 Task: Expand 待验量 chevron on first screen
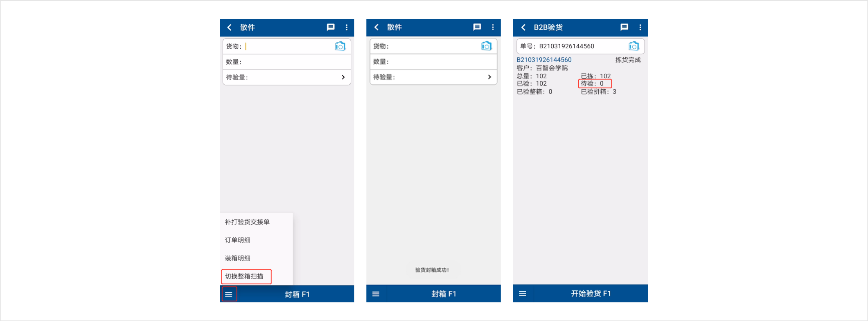[343, 77]
